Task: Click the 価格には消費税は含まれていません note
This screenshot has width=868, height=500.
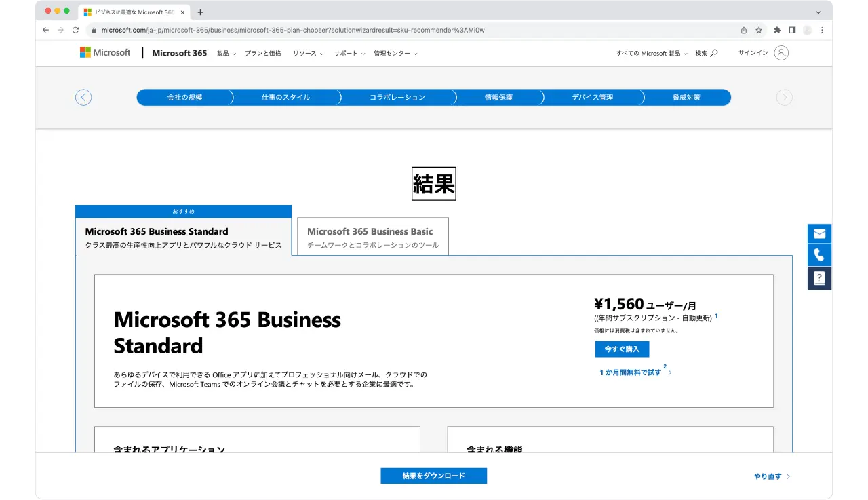Action: click(x=637, y=331)
